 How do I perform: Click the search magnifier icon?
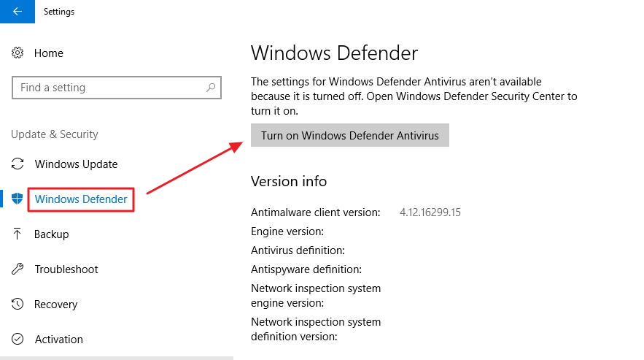click(x=211, y=87)
